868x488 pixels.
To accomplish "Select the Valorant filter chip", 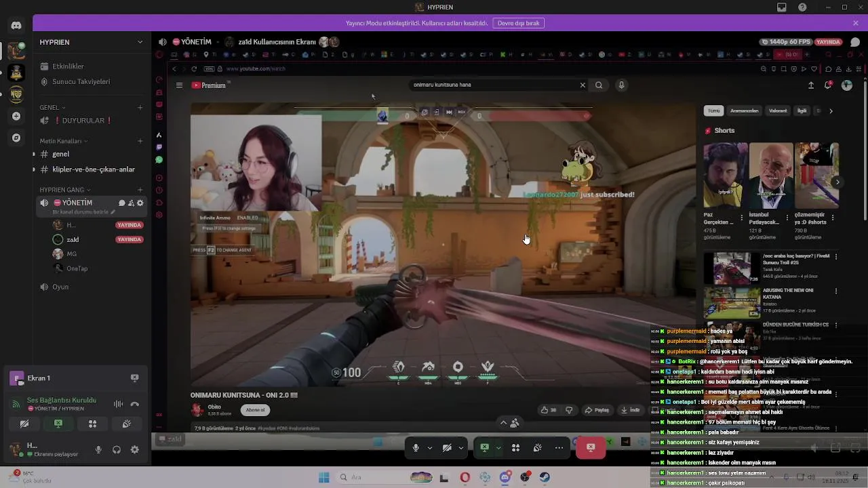I will 778,111.
